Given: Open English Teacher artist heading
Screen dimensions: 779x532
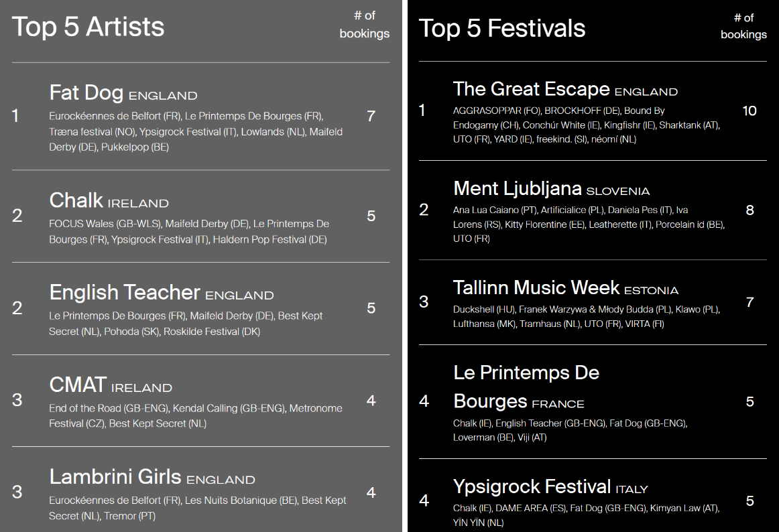Looking at the screenshot, I should click(162, 293).
